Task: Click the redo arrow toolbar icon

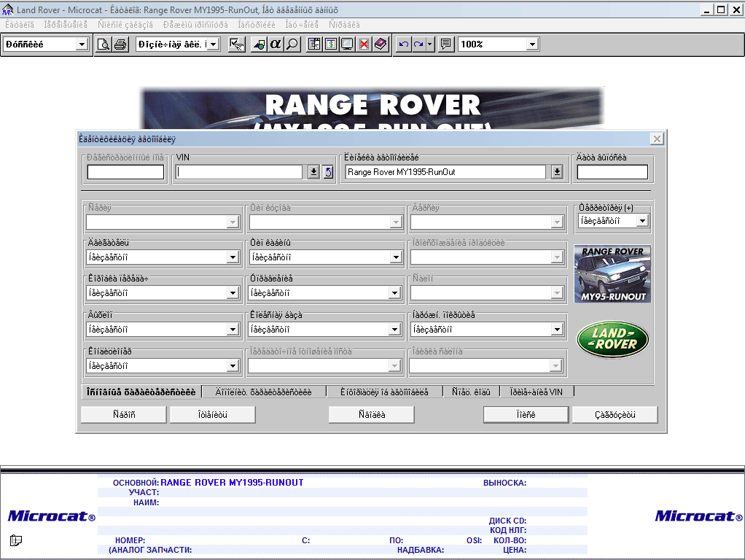Action: tap(418, 44)
